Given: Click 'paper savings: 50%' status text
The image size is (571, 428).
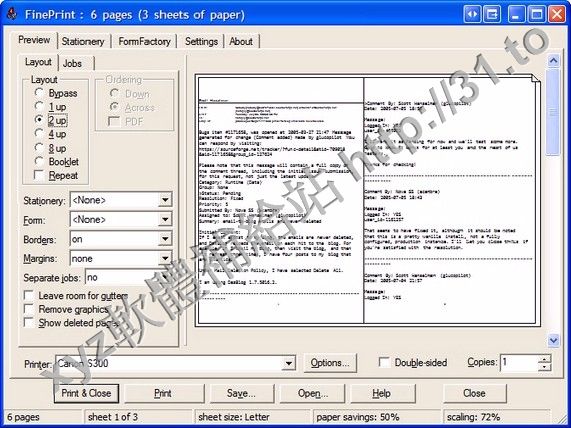Looking at the screenshot, I should point(358,417).
